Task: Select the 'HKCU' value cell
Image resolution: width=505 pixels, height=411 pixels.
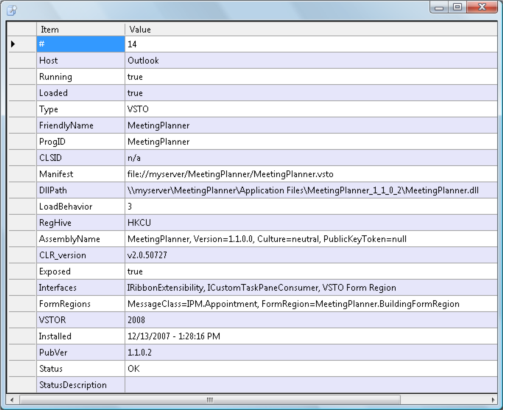Action: coord(311,223)
